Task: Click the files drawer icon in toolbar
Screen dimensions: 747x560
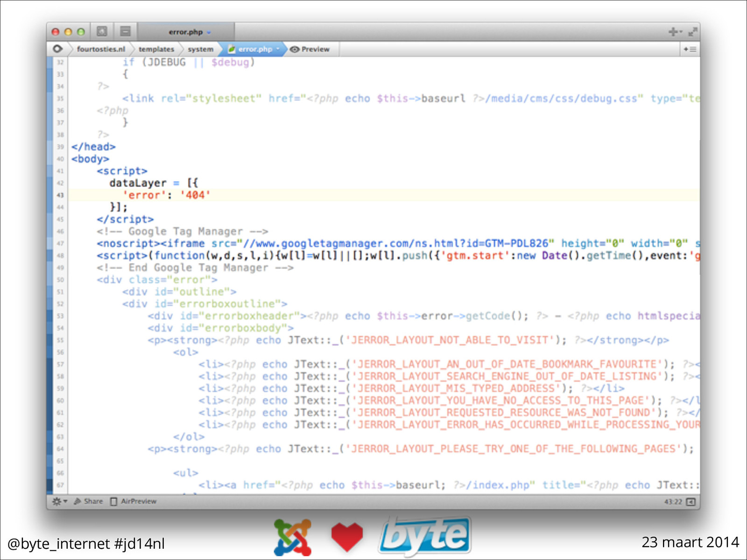Action: tap(102, 32)
